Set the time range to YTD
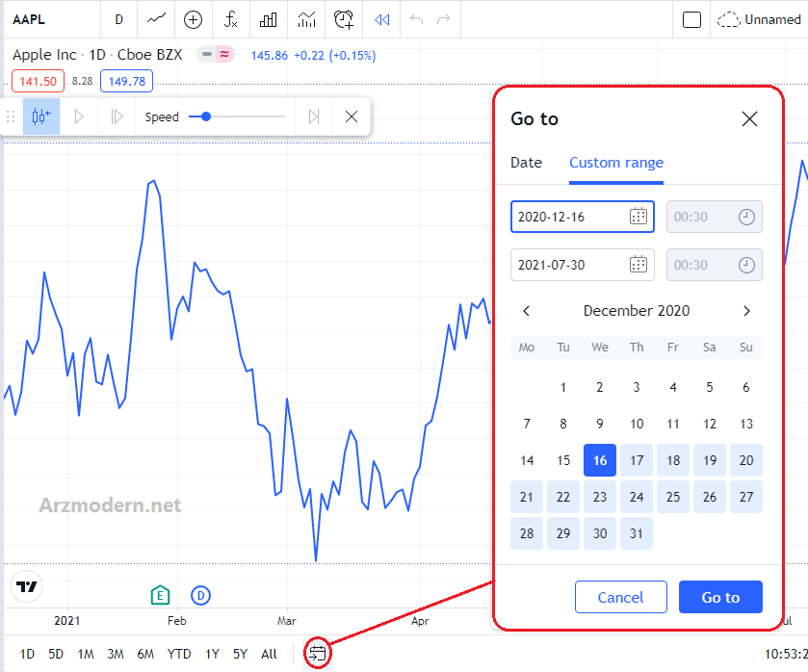This screenshot has width=808, height=672. (179, 654)
